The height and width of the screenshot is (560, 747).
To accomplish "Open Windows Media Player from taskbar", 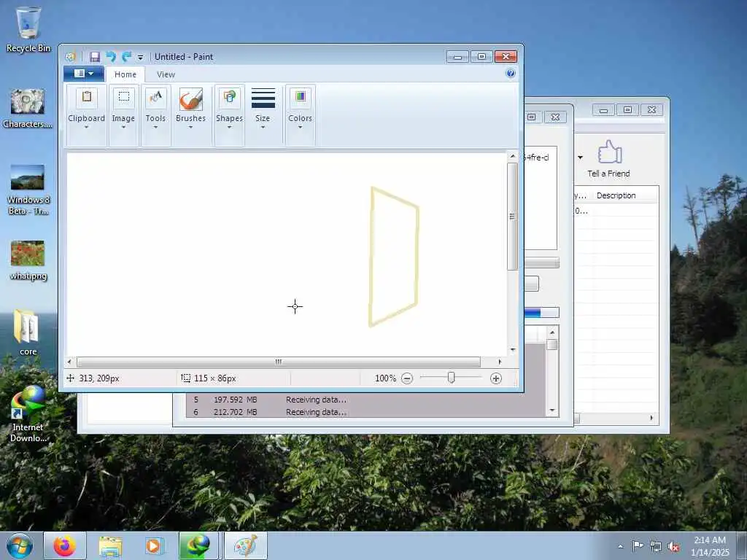I will (x=153, y=545).
